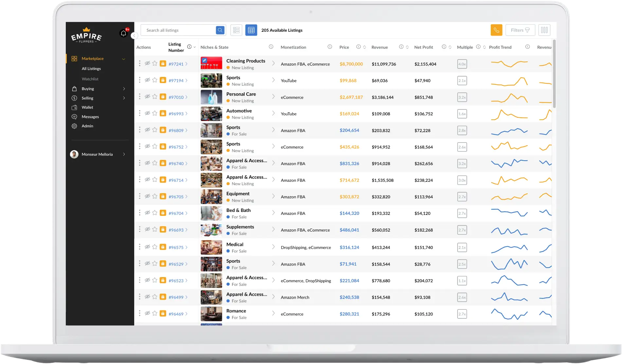623x364 pixels.
Task: Open All Listings in sidebar
Action: pyautogui.click(x=91, y=69)
